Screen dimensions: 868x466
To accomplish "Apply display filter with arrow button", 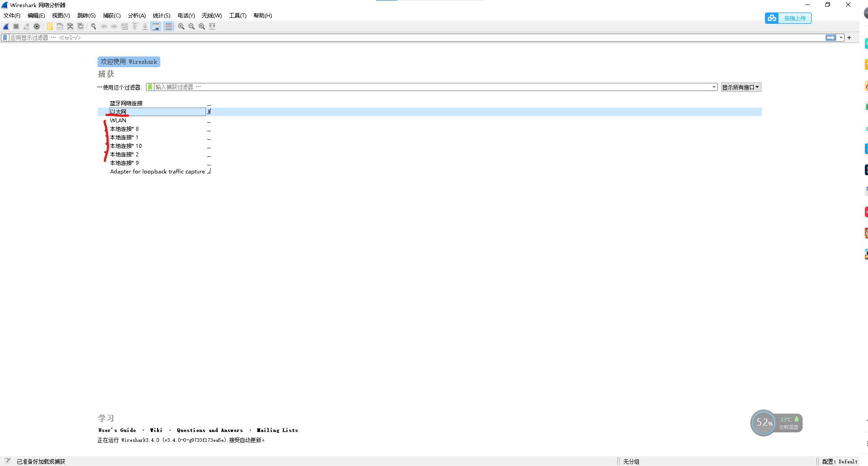I will coord(831,38).
